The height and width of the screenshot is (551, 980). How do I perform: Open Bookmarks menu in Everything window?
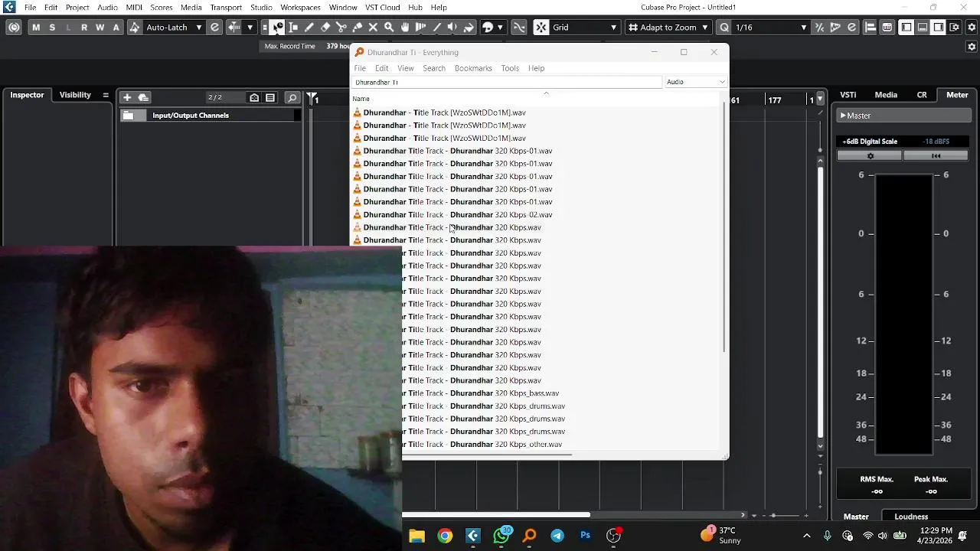point(473,68)
